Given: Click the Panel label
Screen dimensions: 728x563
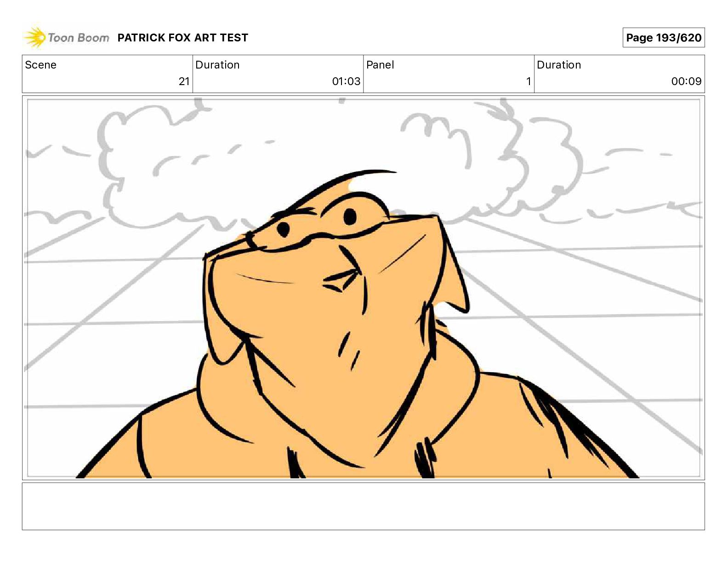Looking at the screenshot, I should tap(380, 65).
